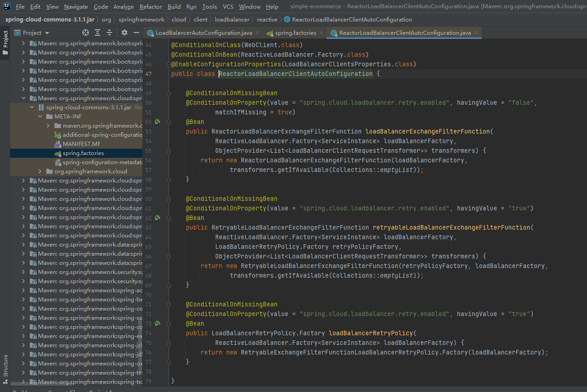Select the Maven spring-tx library row
Screen dimensions: 587x392
76,382
